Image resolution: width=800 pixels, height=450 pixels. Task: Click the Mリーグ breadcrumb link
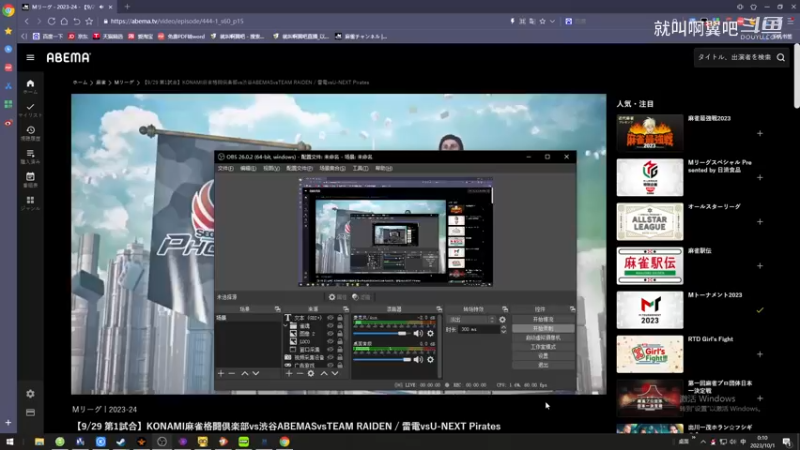(x=124, y=82)
